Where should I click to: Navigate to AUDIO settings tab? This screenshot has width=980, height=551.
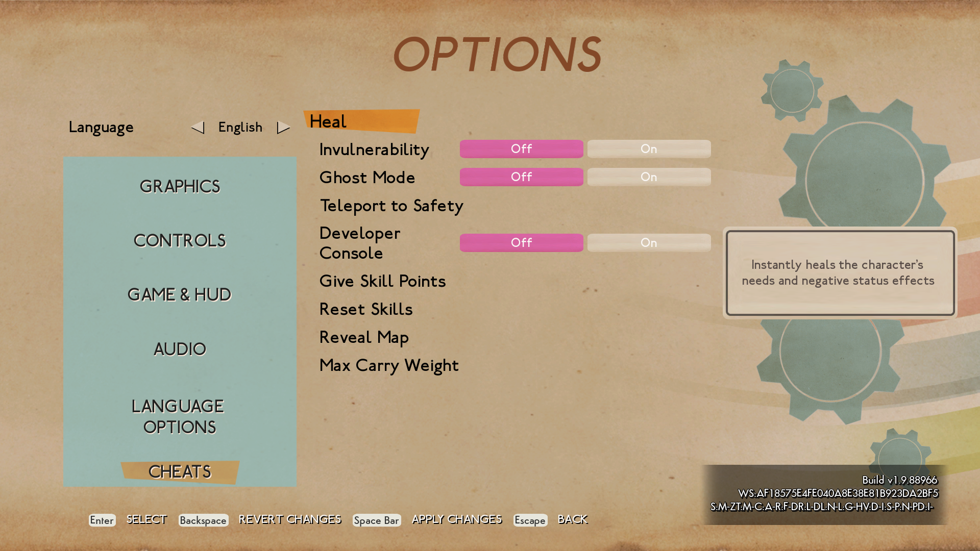(x=179, y=348)
